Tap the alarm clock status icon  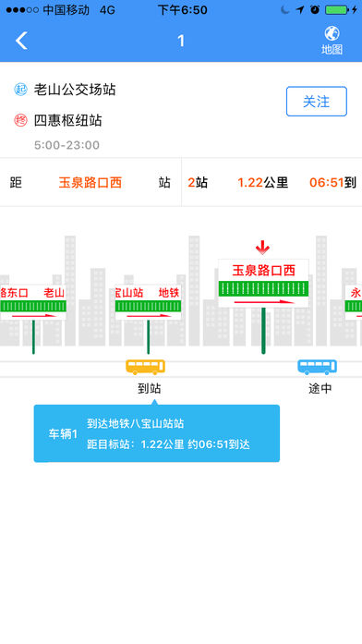tap(315, 10)
